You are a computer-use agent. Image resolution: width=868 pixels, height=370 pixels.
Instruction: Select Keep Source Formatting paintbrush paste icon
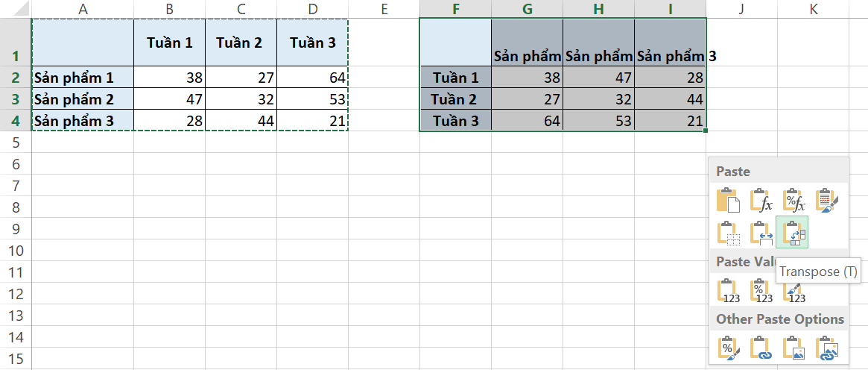tap(826, 200)
